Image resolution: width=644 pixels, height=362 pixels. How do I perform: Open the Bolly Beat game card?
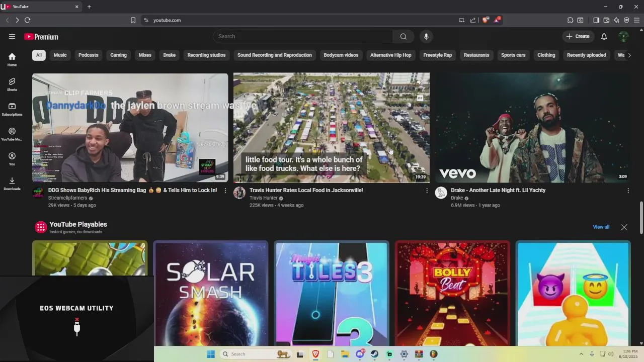click(452, 294)
